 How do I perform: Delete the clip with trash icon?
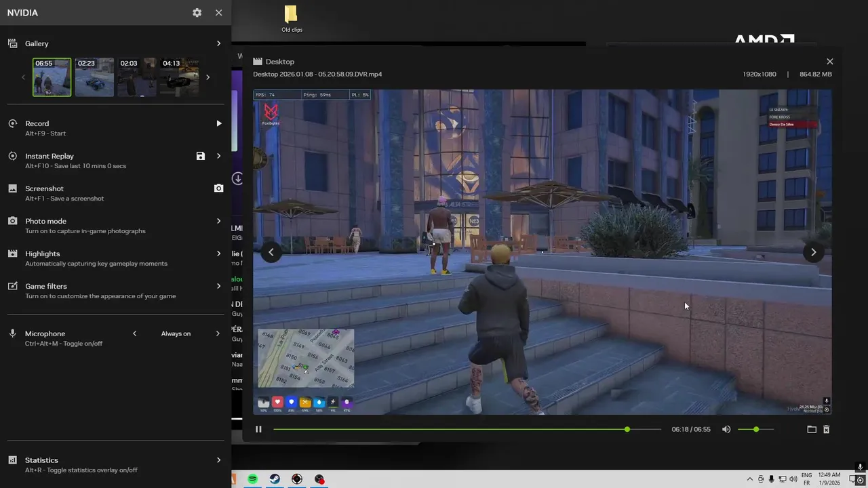tap(826, 429)
